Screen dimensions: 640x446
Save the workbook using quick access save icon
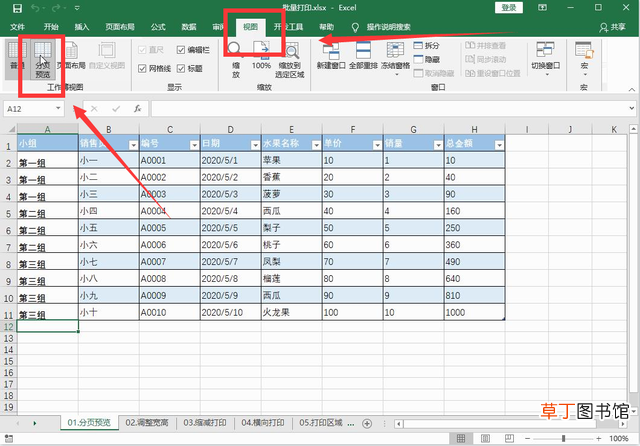tap(17, 8)
